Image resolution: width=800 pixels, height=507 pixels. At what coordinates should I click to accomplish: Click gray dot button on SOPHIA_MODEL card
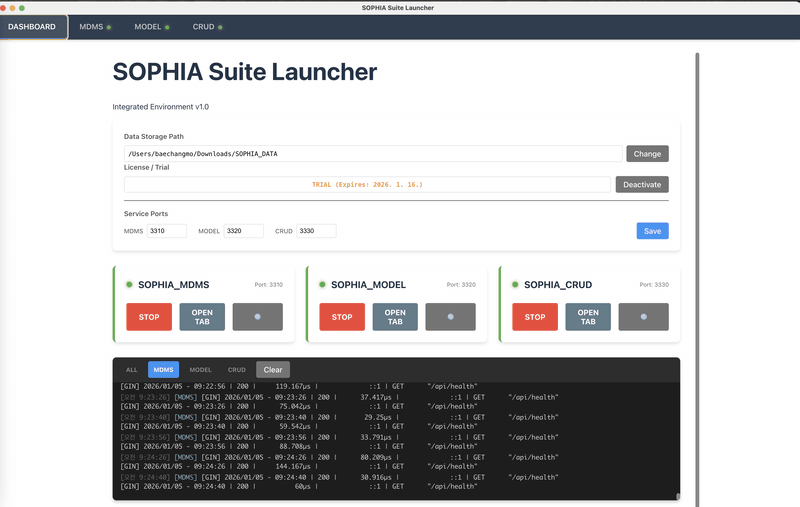coord(451,317)
